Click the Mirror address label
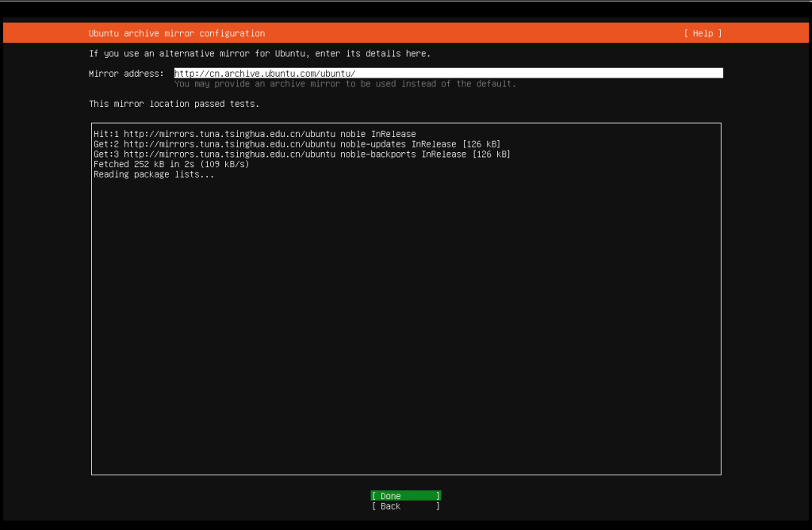This screenshot has width=812, height=530. (x=123, y=73)
